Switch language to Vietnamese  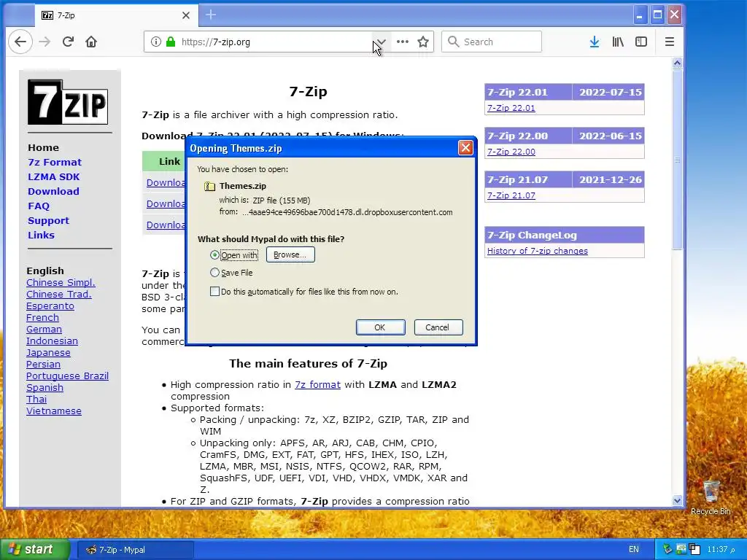54,411
